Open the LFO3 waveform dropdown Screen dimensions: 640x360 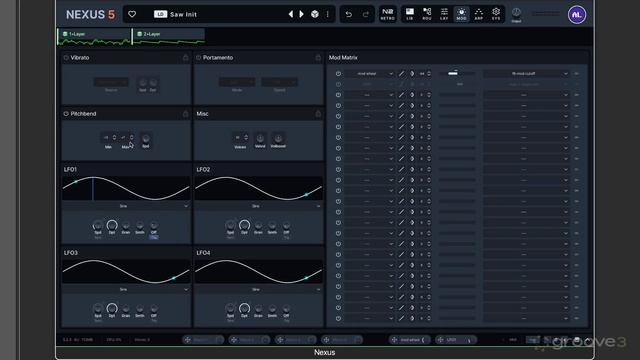tap(126, 290)
